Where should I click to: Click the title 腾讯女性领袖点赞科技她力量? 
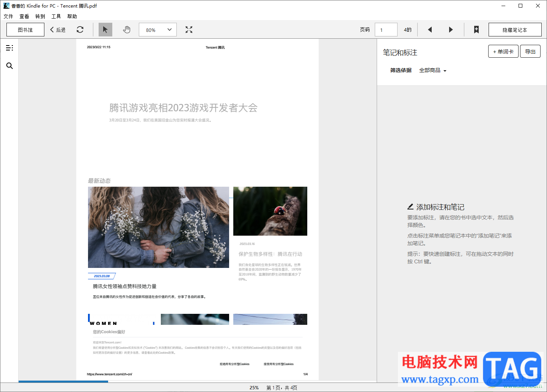click(125, 286)
